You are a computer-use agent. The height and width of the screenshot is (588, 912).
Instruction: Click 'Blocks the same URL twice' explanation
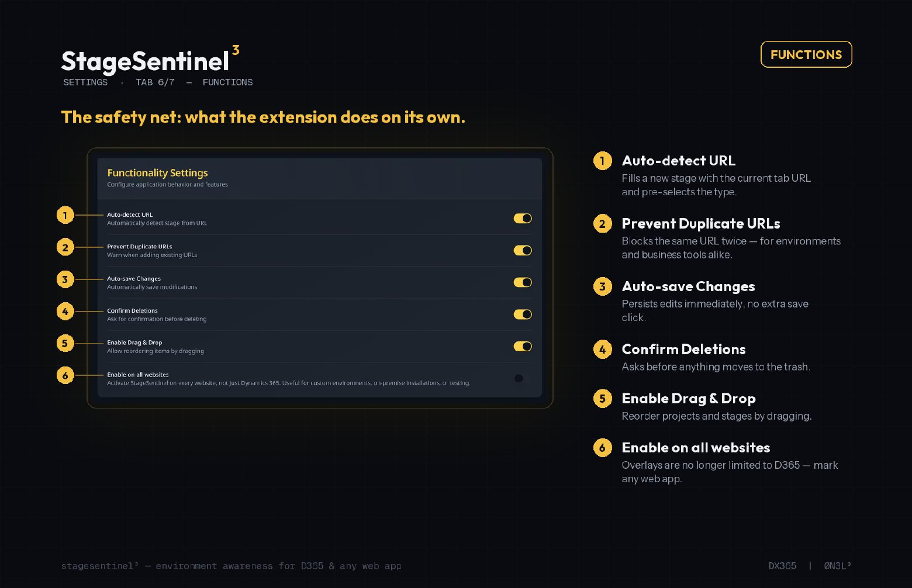pos(731,248)
